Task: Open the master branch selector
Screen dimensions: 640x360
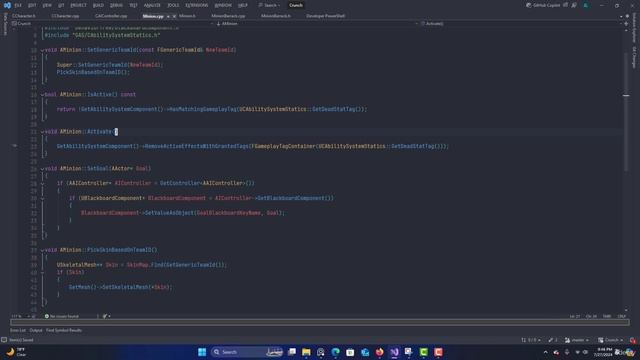Action: (577, 340)
